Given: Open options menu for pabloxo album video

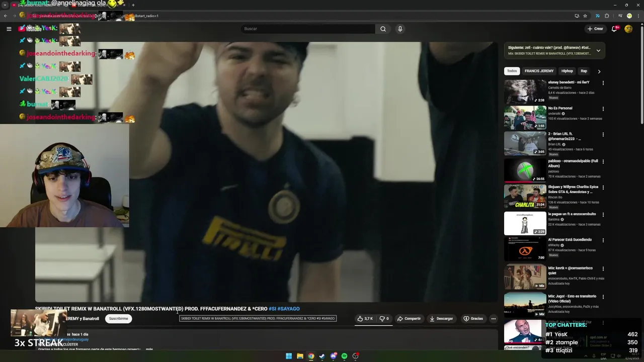Looking at the screenshot, I should [x=603, y=161].
